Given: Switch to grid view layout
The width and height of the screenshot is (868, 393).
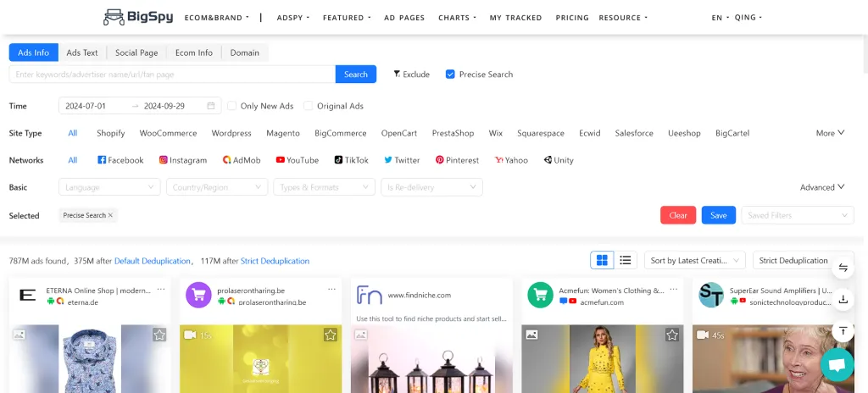Looking at the screenshot, I should tap(603, 260).
